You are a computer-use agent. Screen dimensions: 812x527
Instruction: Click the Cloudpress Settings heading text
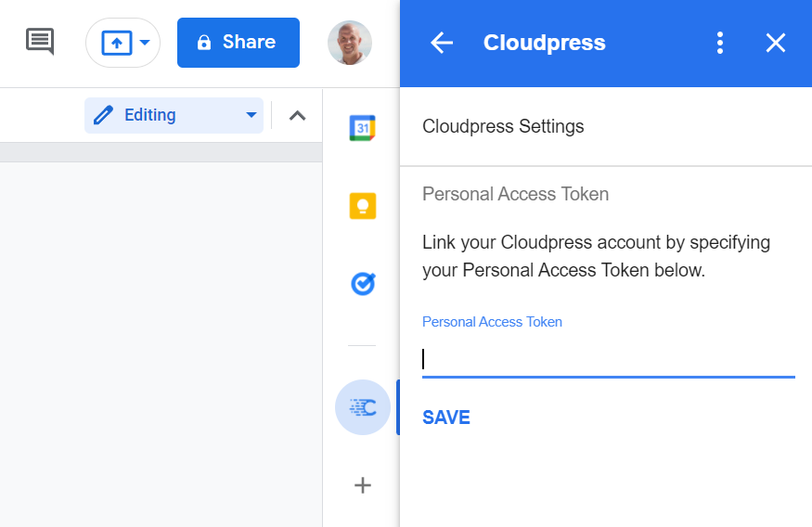point(503,126)
